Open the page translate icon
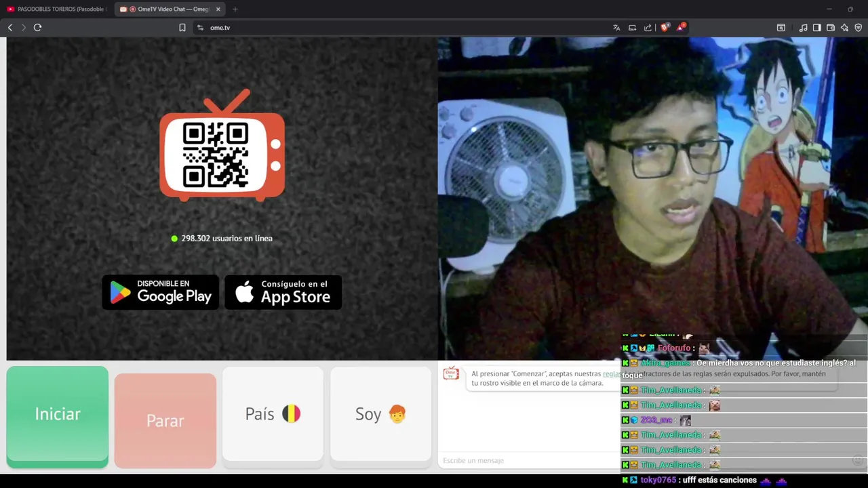Viewport: 868px width, 488px height. (x=616, y=28)
